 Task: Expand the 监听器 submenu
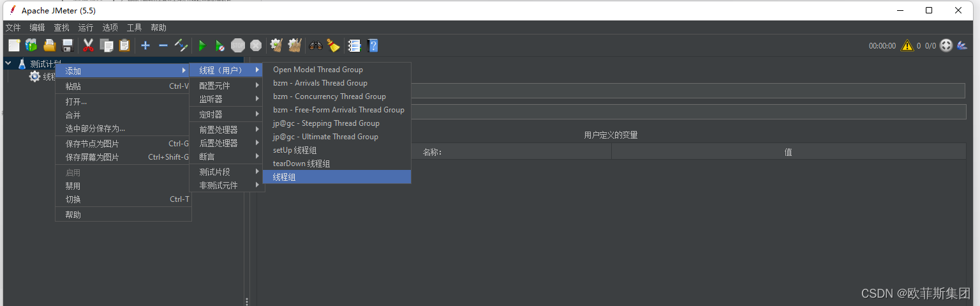[226, 99]
